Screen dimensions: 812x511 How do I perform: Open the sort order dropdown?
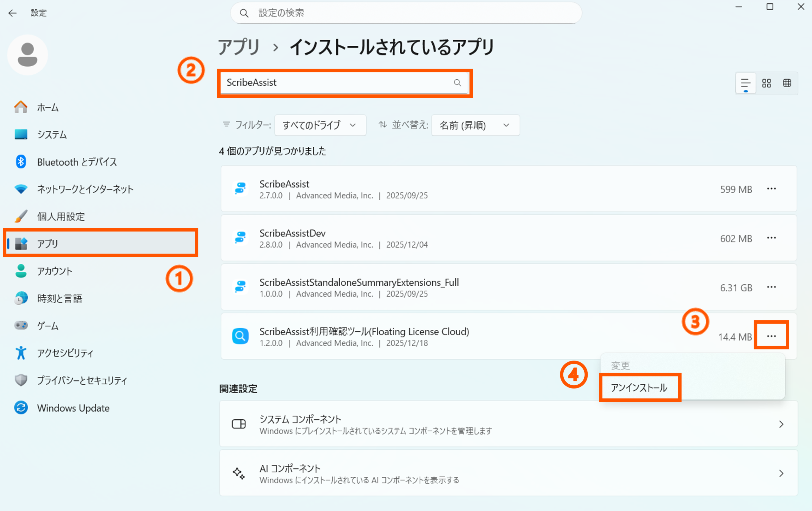tap(475, 125)
